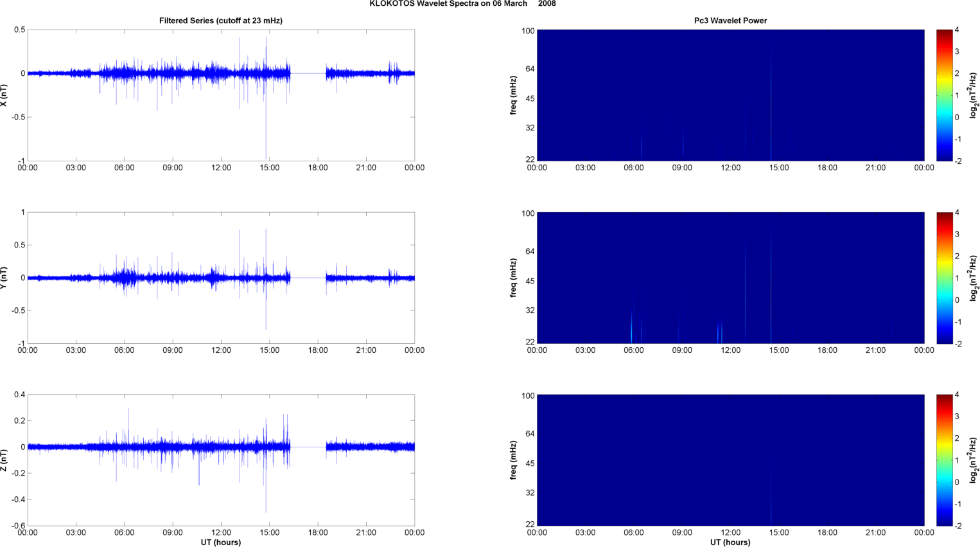Click the log2(nT²/Hz) label of the bottom colorbar
Viewport: 980px width, 547px height.
[974, 460]
